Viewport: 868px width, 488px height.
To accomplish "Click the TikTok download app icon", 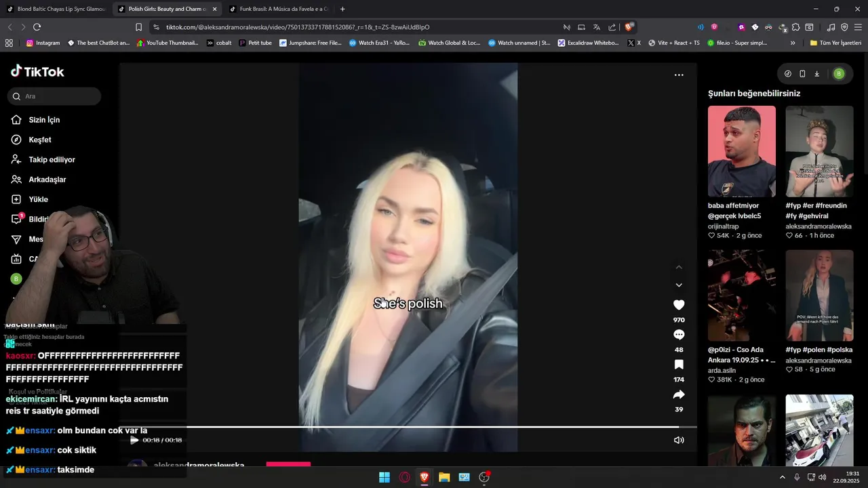I will (x=817, y=74).
